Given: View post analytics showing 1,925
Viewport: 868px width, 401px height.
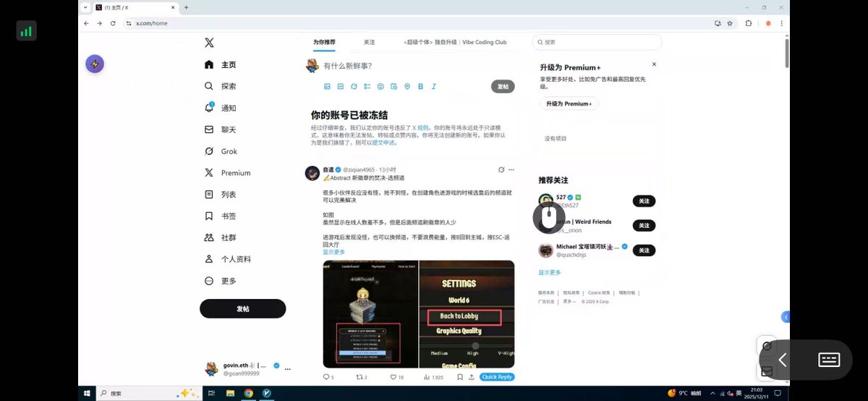Looking at the screenshot, I should [x=433, y=377].
